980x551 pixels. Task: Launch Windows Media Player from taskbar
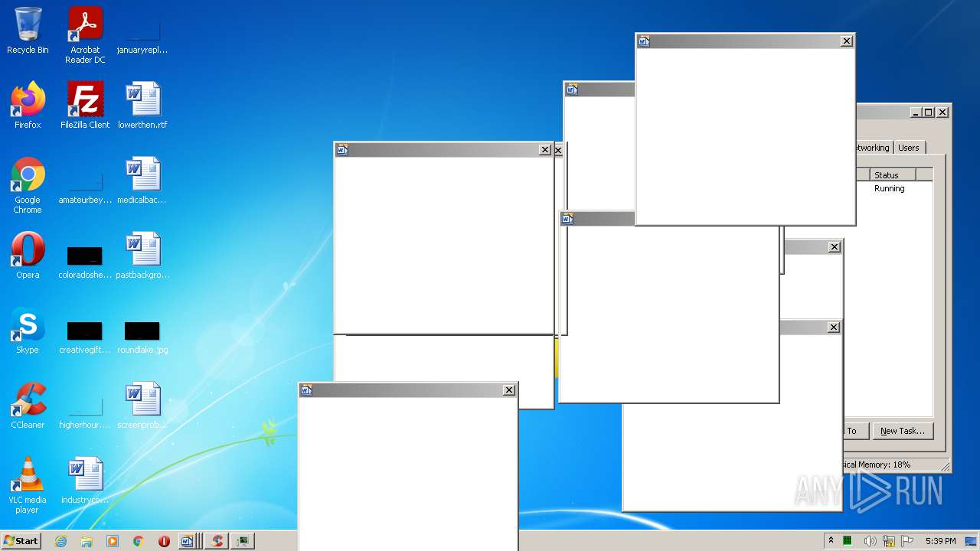(113, 541)
